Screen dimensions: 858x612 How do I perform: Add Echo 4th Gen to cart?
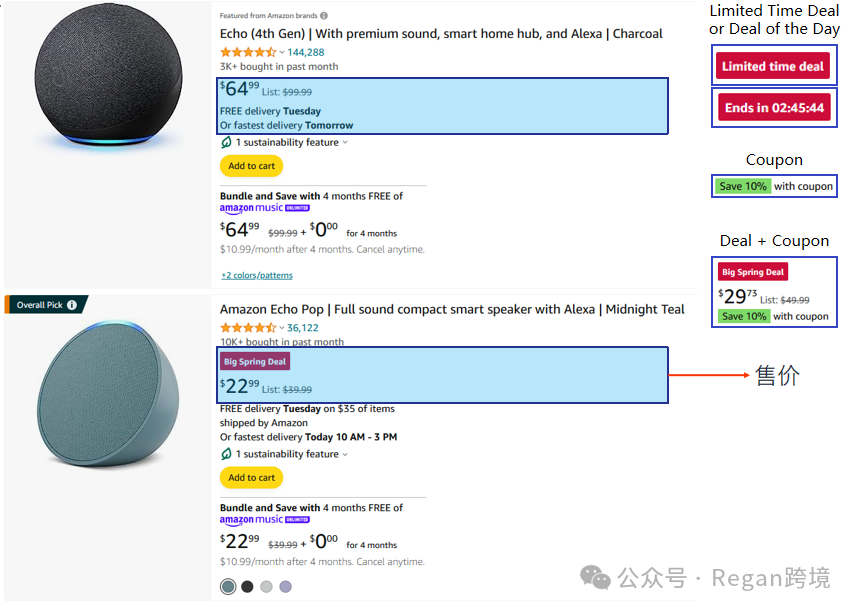(251, 166)
